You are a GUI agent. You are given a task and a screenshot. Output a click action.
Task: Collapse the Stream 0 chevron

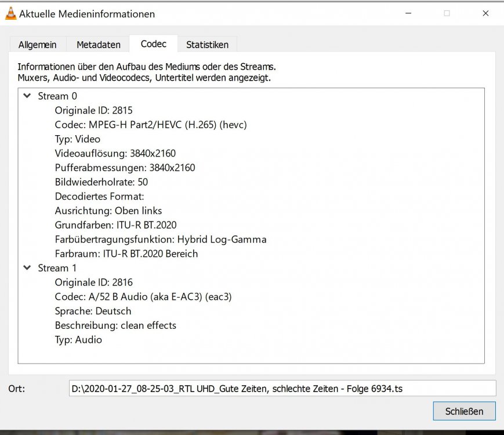click(x=27, y=96)
